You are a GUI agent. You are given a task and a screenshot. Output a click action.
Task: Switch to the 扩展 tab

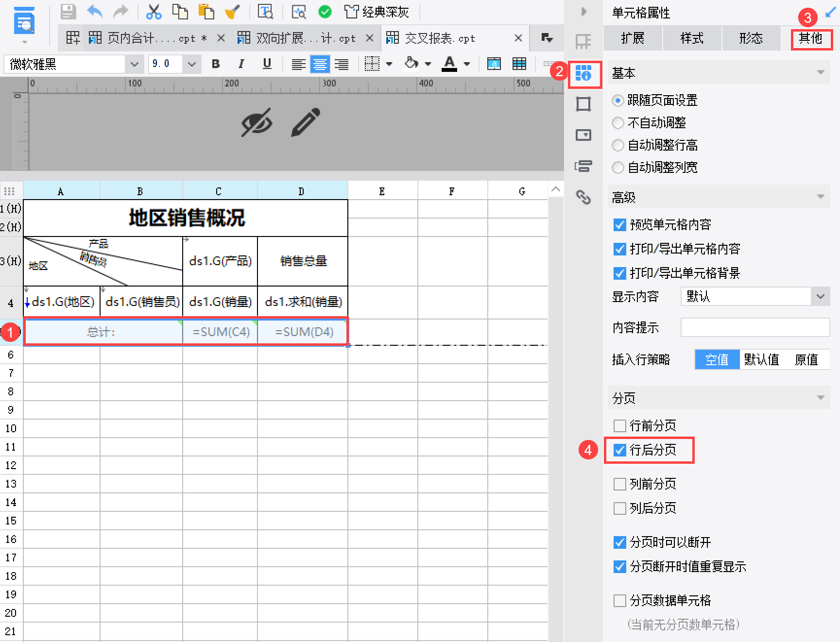633,38
